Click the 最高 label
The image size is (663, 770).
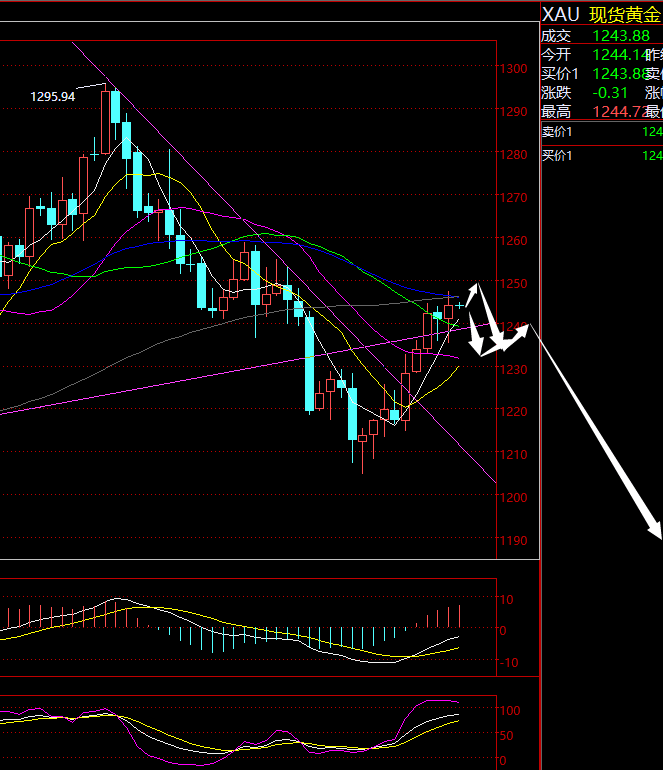pyautogui.click(x=556, y=112)
